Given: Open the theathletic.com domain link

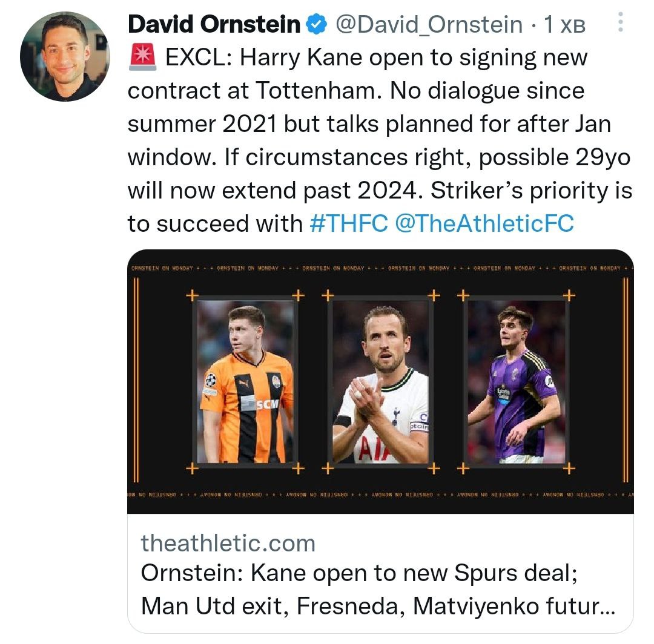Looking at the screenshot, I should coord(228,543).
